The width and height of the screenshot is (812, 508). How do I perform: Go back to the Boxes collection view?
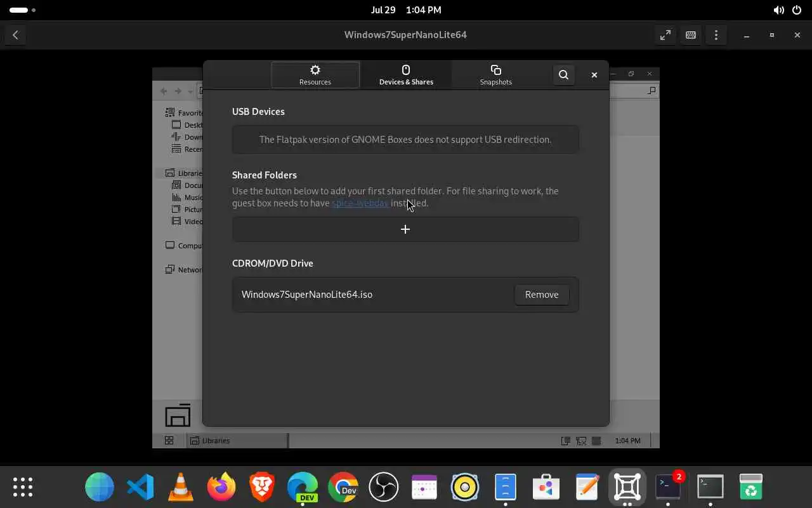tap(16, 35)
